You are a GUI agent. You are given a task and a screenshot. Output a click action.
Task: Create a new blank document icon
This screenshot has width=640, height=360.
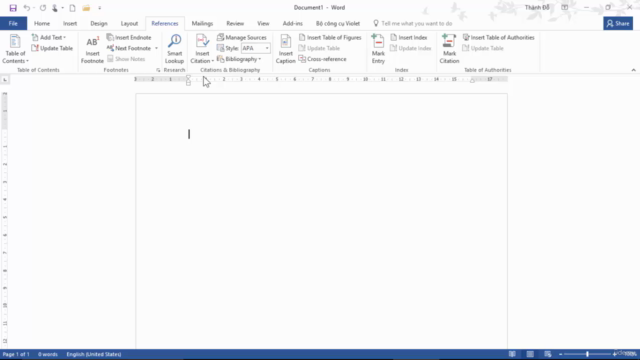[x=72, y=8]
